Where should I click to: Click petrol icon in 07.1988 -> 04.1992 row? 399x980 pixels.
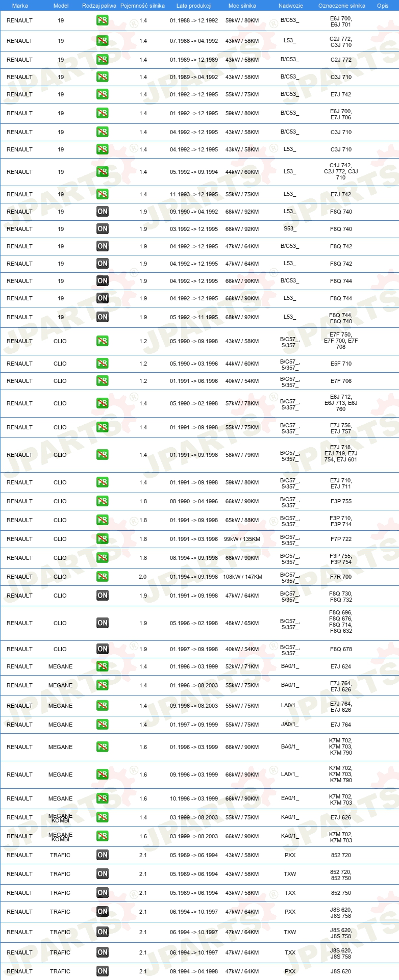click(x=103, y=41)
